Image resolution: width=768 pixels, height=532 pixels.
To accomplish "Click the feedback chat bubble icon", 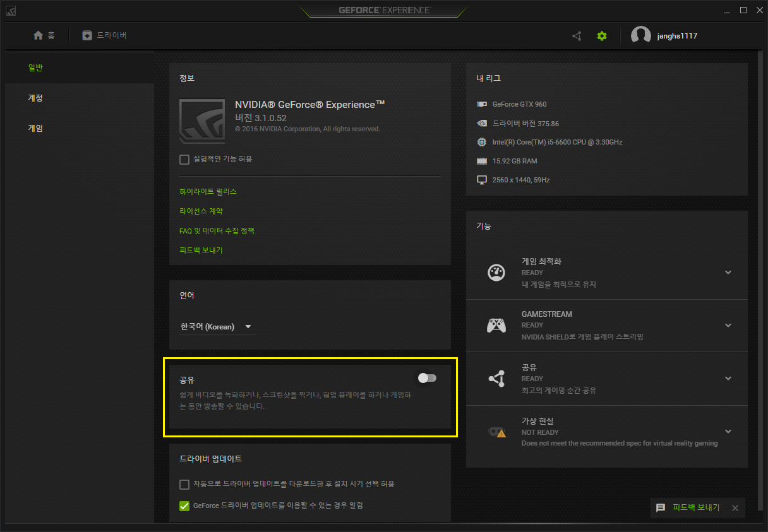I will point(661,508).
